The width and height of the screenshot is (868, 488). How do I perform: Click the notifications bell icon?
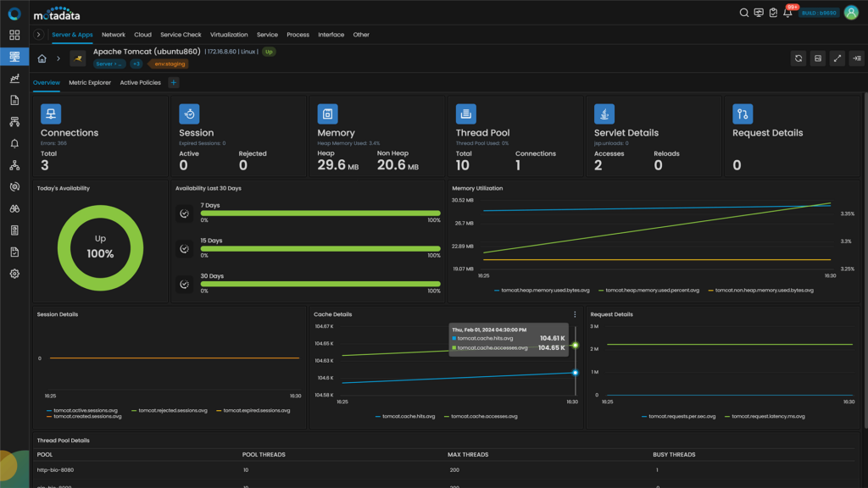click(789, 13)
